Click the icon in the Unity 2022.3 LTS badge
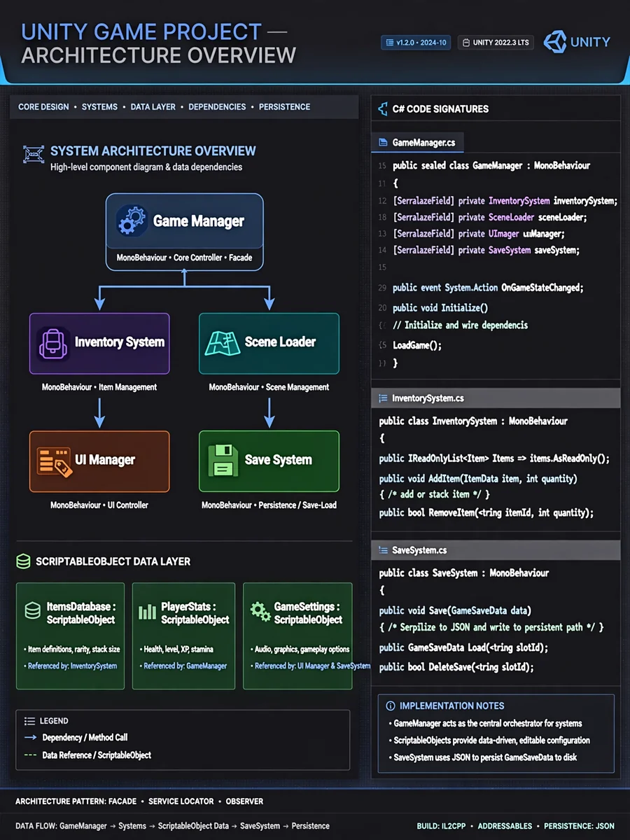This screenshot has width=630, height=840. point(465,43)
